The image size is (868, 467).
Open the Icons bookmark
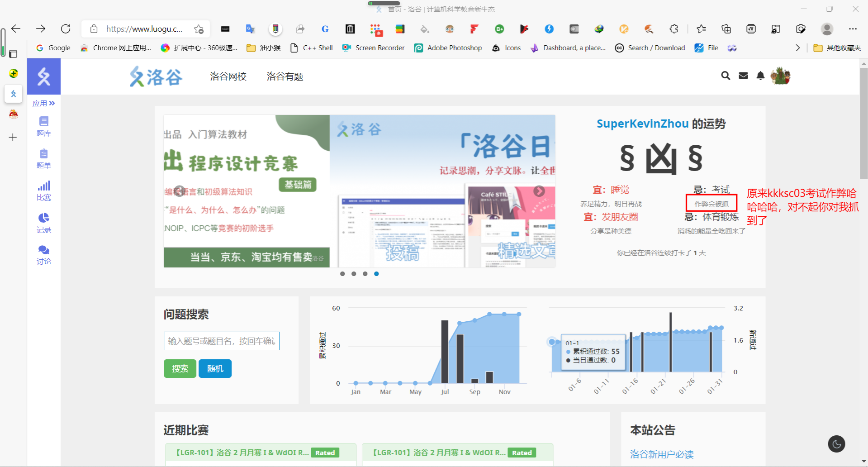507,48
